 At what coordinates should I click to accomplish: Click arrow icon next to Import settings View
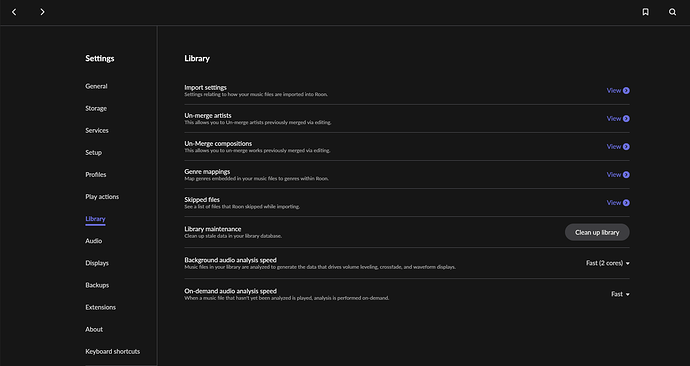coord(626,91)
